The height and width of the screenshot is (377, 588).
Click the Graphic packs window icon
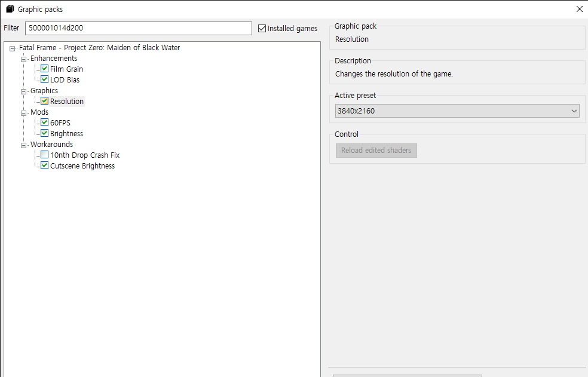(10, 9)
